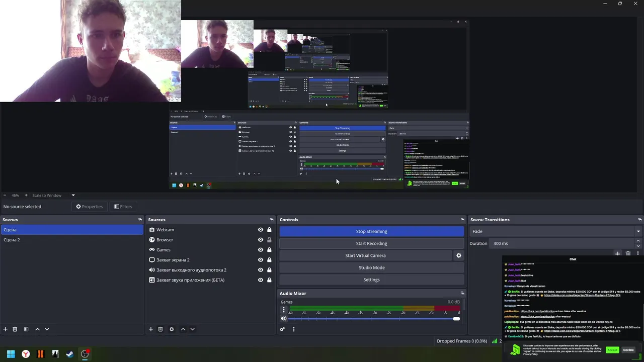Open advanced audio properties gears icon

click(282, 329)
